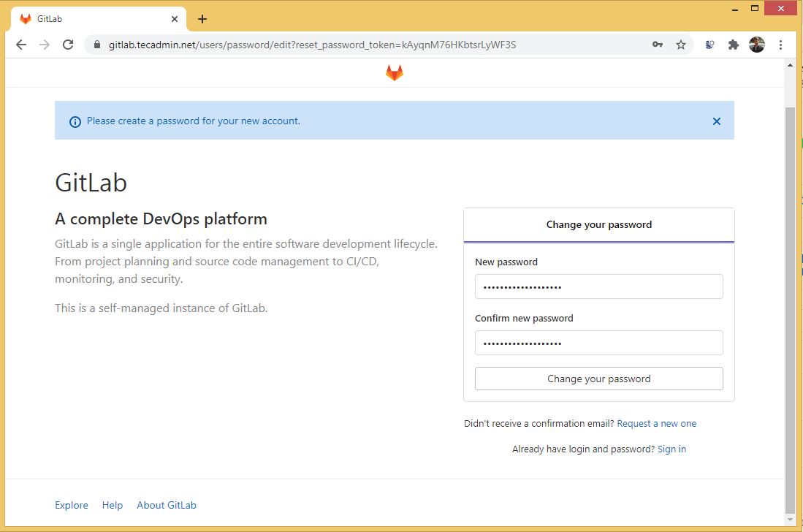Click the info icon in the blue notification banner
This screenshot has height=532, width=803.
tap(75, 121)
